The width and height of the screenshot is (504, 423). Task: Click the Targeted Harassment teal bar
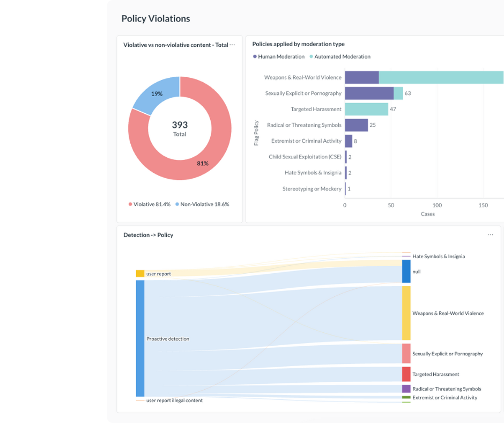366,110
